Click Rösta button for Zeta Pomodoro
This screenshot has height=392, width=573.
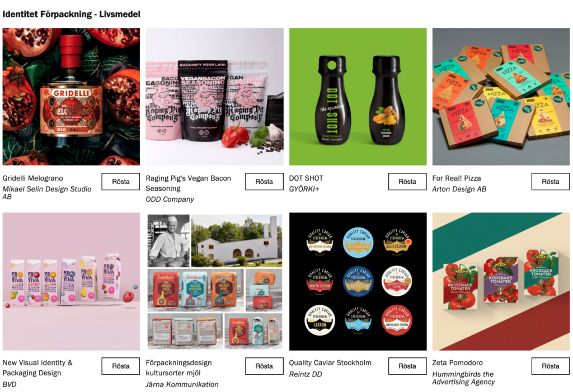[x=551, y=366]
